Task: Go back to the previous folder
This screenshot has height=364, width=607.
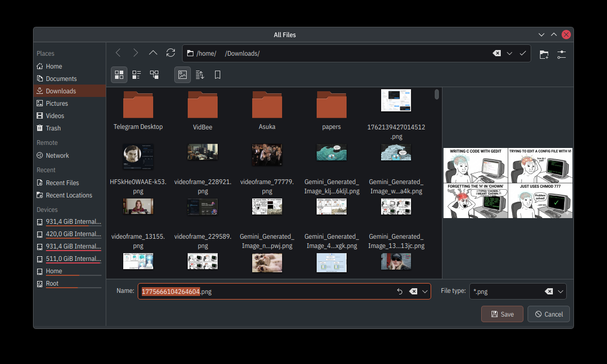Action: coord(118,53)
